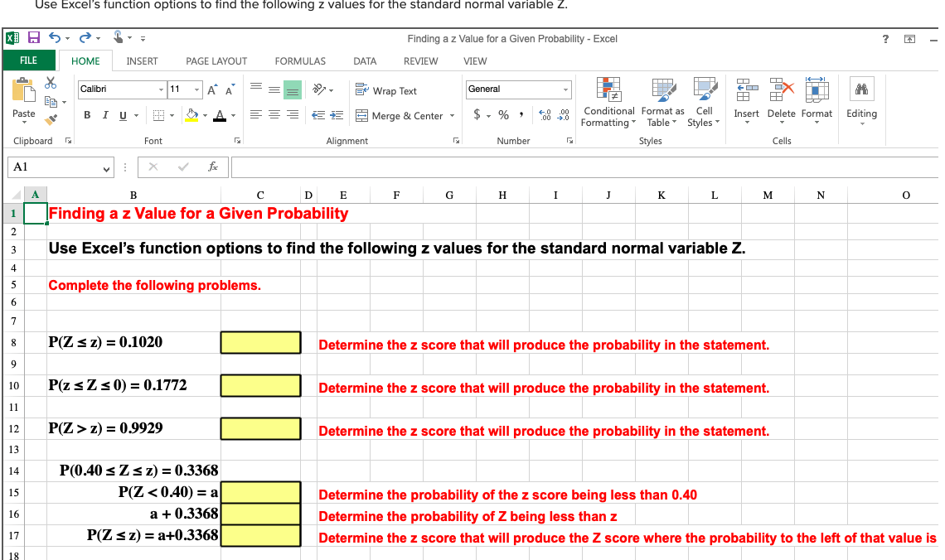Click the Merge & Center button
Image resolution: width=945 pixels, height=560 pixels.
click(405, 116)
